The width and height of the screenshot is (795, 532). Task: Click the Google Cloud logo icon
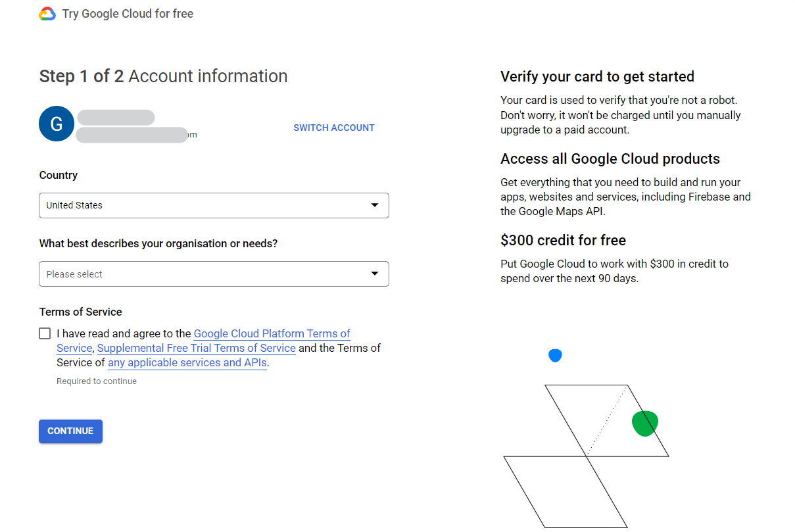(47, 14)
